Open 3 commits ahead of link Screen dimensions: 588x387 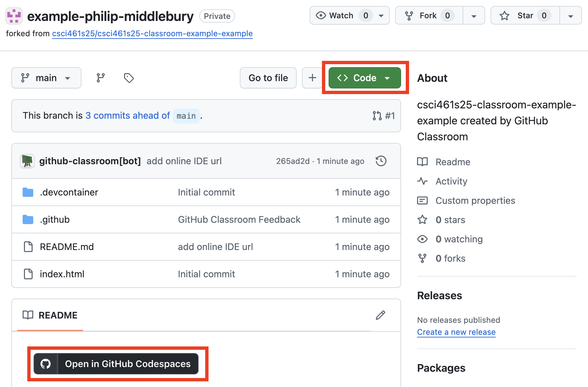tap(128, 115)
